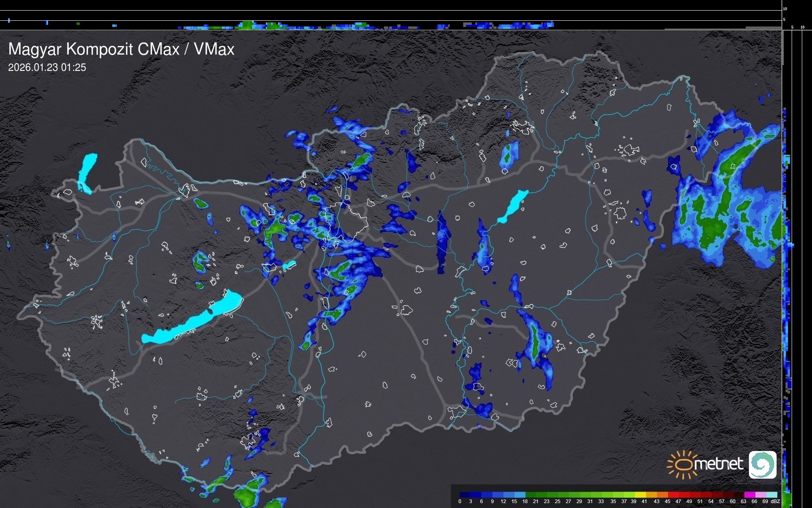Click the top cross-section panel's 10 label
This screenshot has width=812, height=508.
tap(785, 9)
